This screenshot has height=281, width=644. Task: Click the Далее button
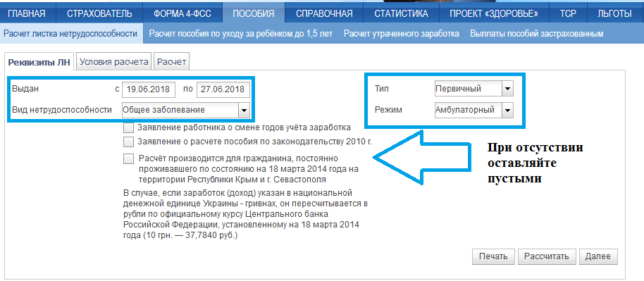pos(598,256)
